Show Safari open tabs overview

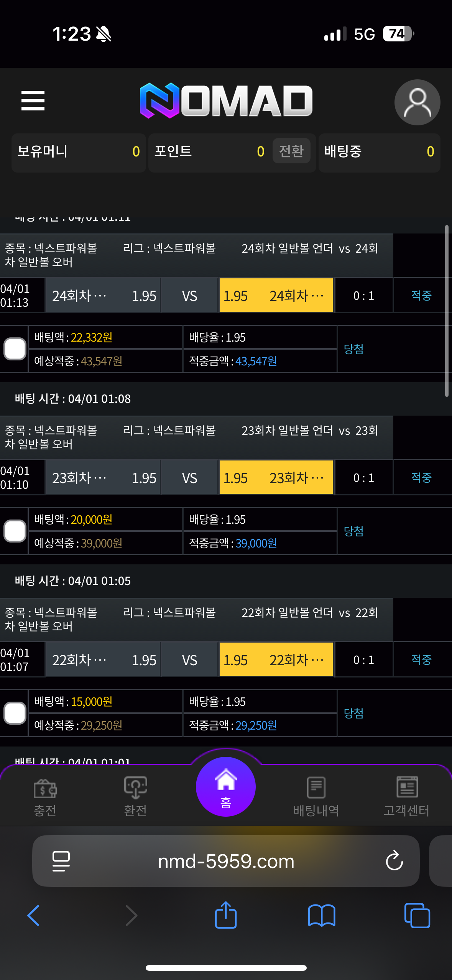417,916
